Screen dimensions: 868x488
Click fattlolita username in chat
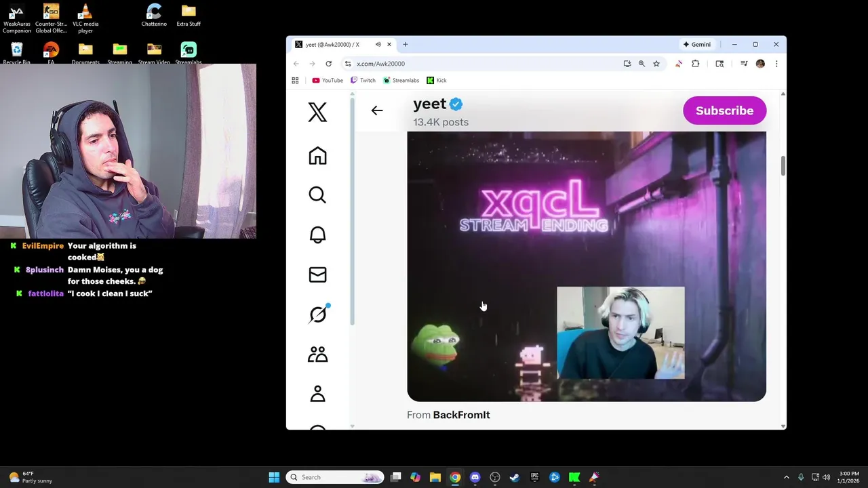pyautogui.click(x=46, y=293)
